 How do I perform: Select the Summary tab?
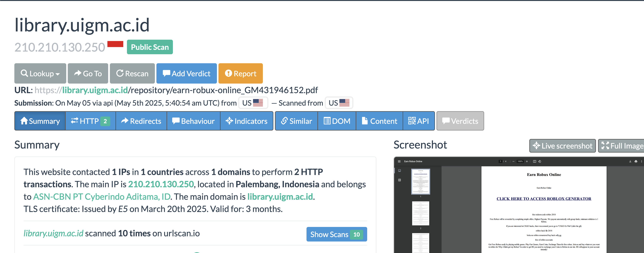(x=40, y=121)
